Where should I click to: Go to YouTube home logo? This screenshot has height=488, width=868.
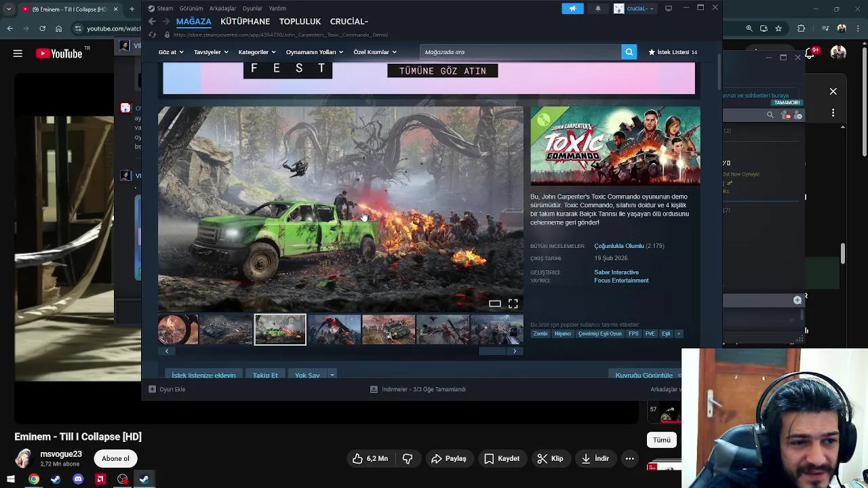pyautogui.click(x=58, y=54)
